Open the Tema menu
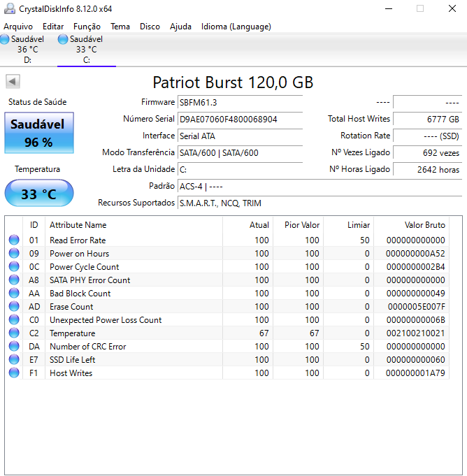Viewport: 467px width, 476px height. (120, 27)
